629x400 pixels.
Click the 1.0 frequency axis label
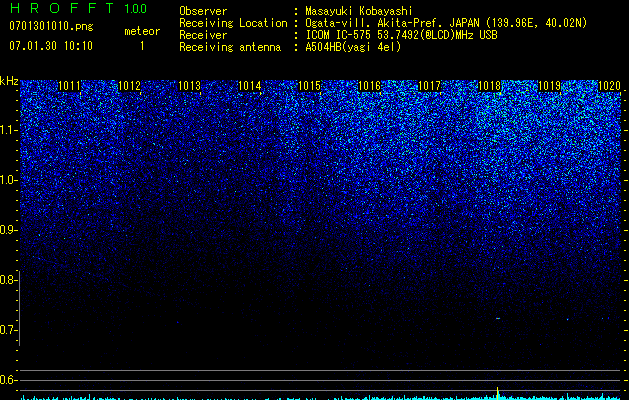click(x=7, y=180)
